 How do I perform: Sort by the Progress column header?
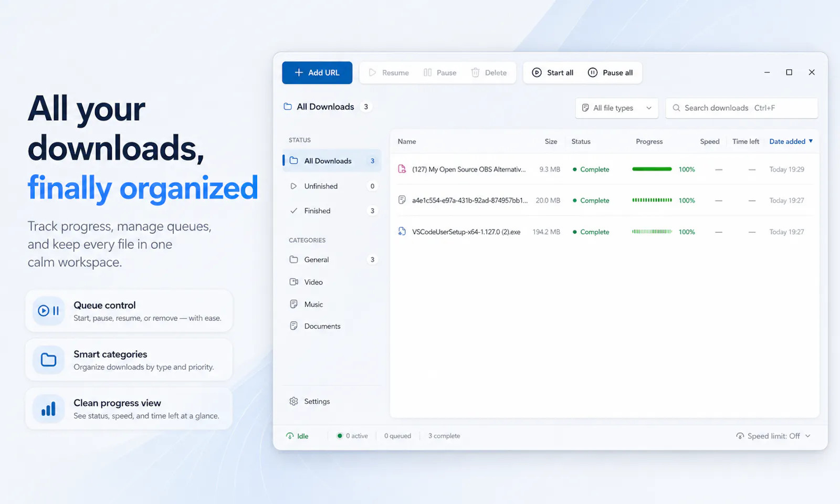coord(649,141)
